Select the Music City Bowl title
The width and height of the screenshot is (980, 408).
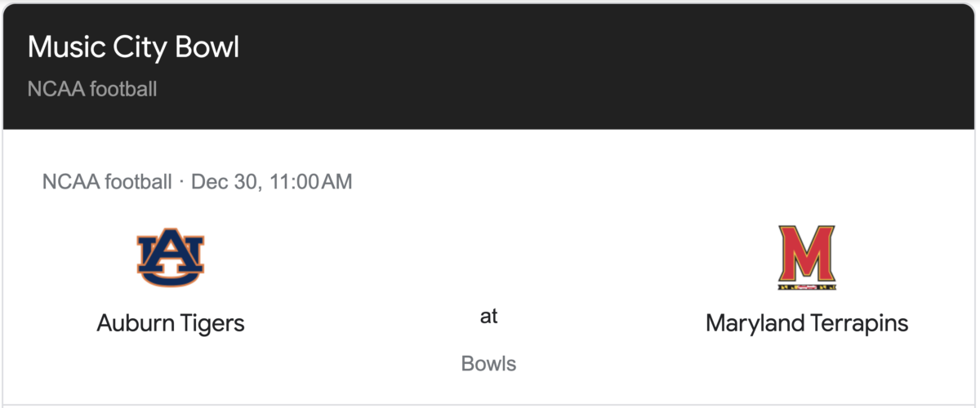[133, 47]
